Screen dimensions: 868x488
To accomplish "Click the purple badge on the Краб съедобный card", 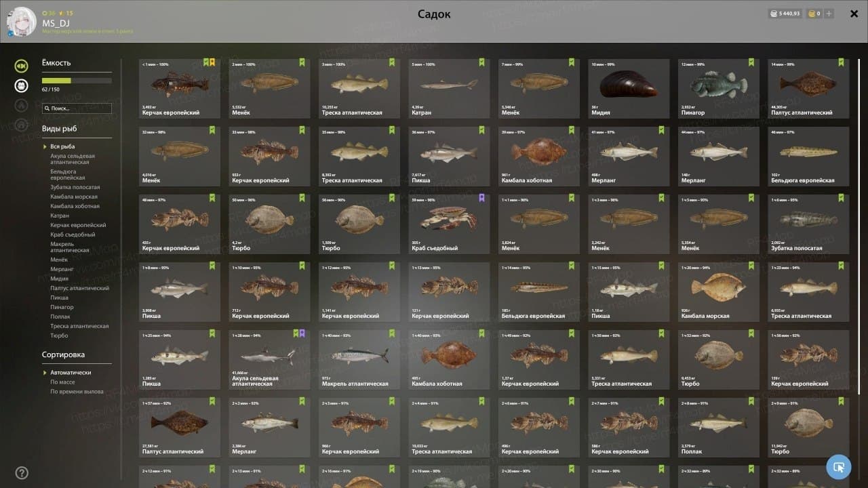I will coord(481,198).
